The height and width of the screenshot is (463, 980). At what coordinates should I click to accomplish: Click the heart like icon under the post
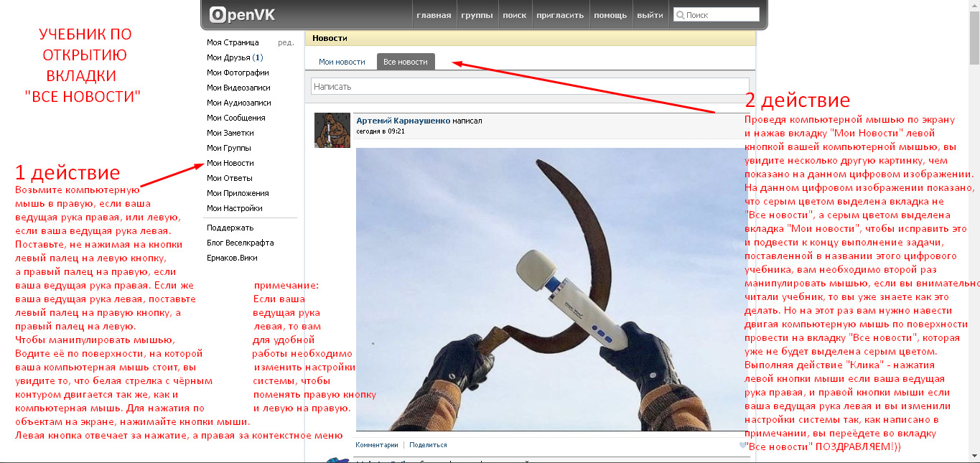[x=743, y=445]
